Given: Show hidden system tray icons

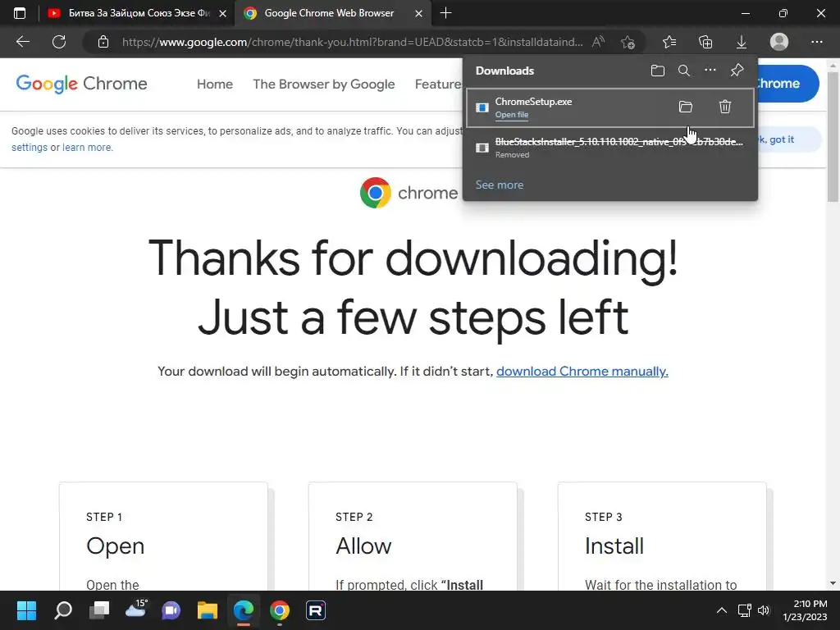Looking at the screenshot, I should click(722, 610).
